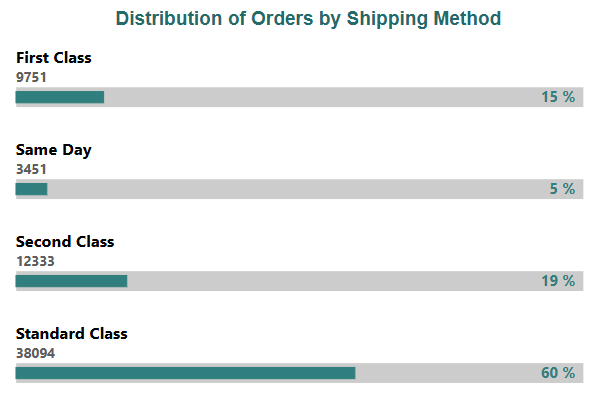Click the First Class count 9751
This screenshot has width=599, height=402.
31,77
